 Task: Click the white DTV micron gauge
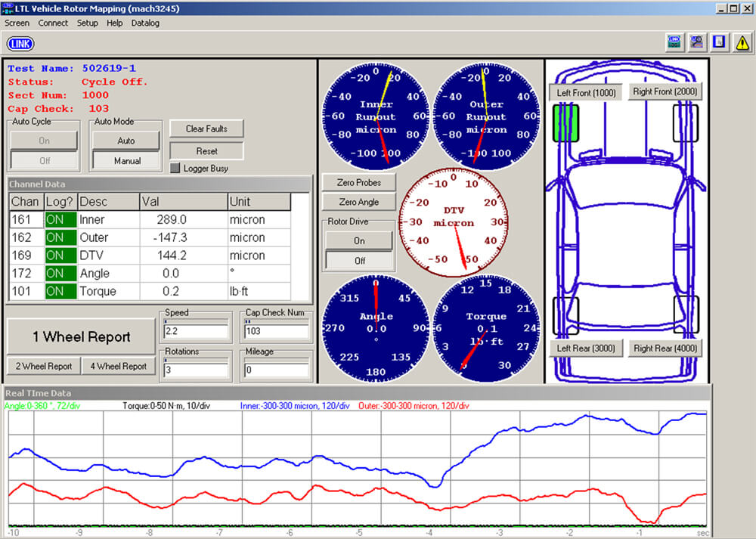(453, 222)
